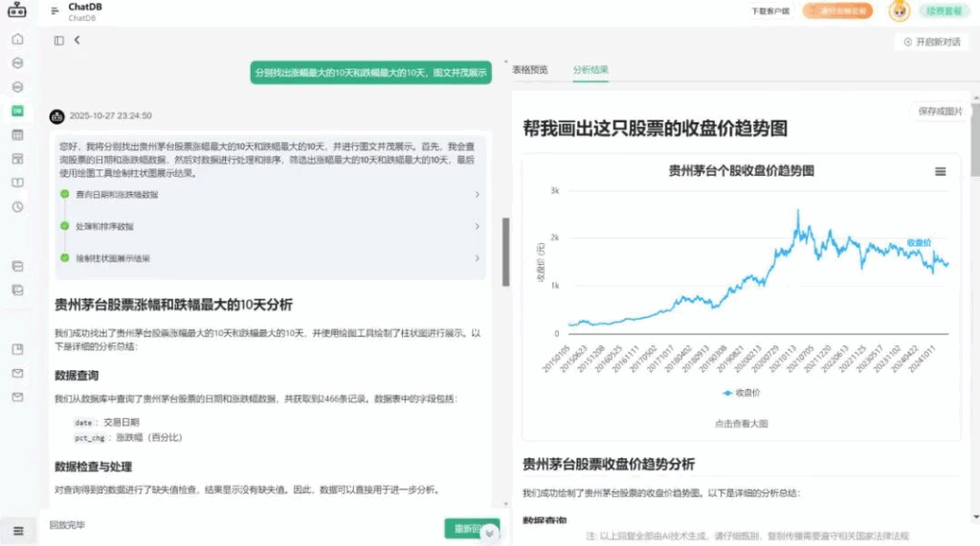Open the picture gallery icon in the sidebar

pos(17,290)
